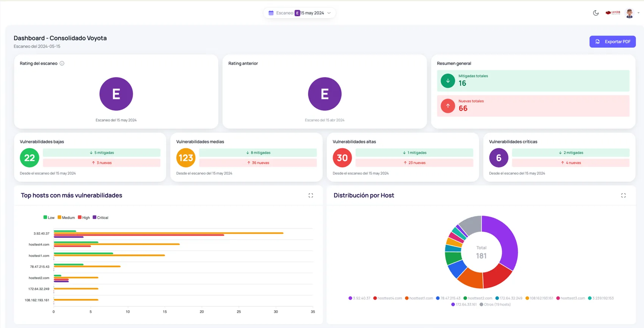This screenshot has height=328, width=644.
Task: Click the Mitigadas totales 16 summary row
Action: coord(533,81)
